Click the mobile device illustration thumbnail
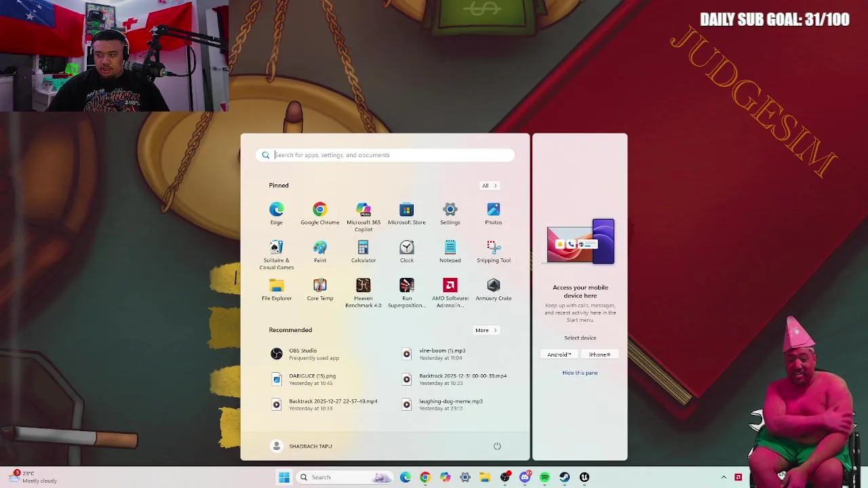Image resolution: width=868 pixels, height=488 pixels. point(580,241)
